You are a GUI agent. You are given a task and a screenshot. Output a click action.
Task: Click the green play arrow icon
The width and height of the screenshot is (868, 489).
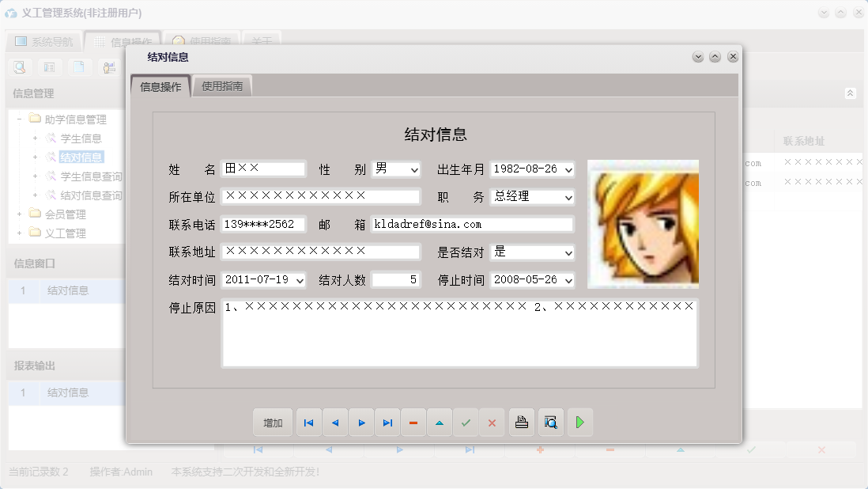pos(579,423)
